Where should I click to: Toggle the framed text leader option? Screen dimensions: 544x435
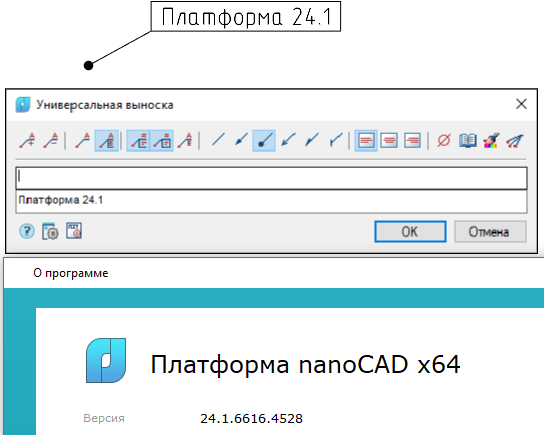162,140
